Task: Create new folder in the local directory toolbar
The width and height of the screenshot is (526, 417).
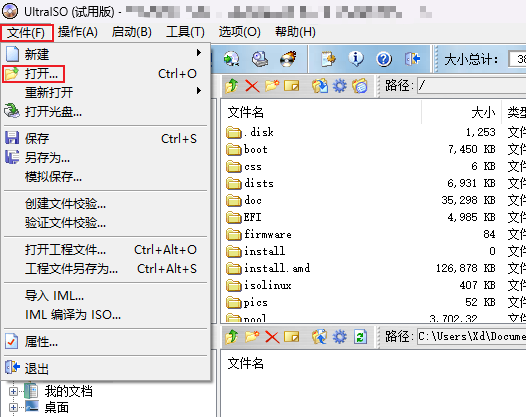Action: coord(252,336)
